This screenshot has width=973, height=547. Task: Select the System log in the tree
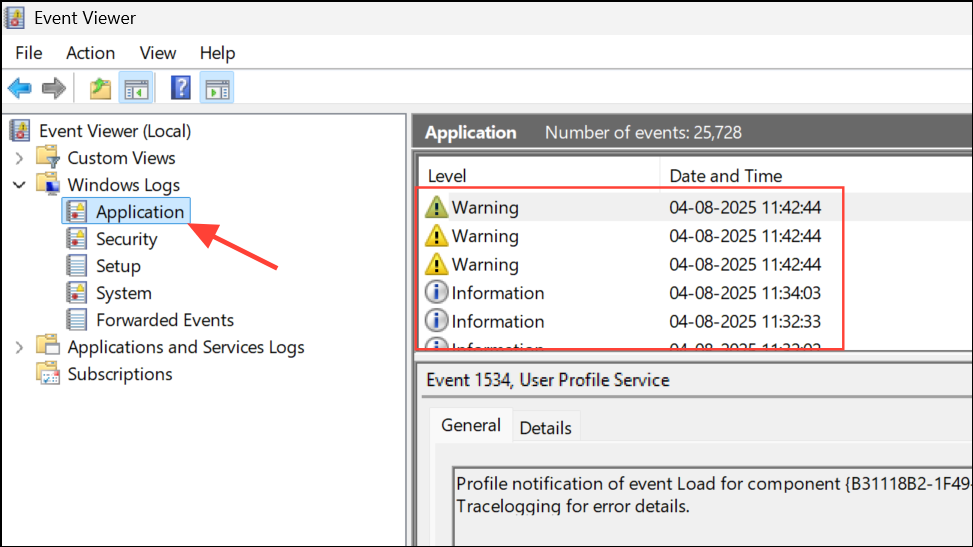(x=123, y=293)
